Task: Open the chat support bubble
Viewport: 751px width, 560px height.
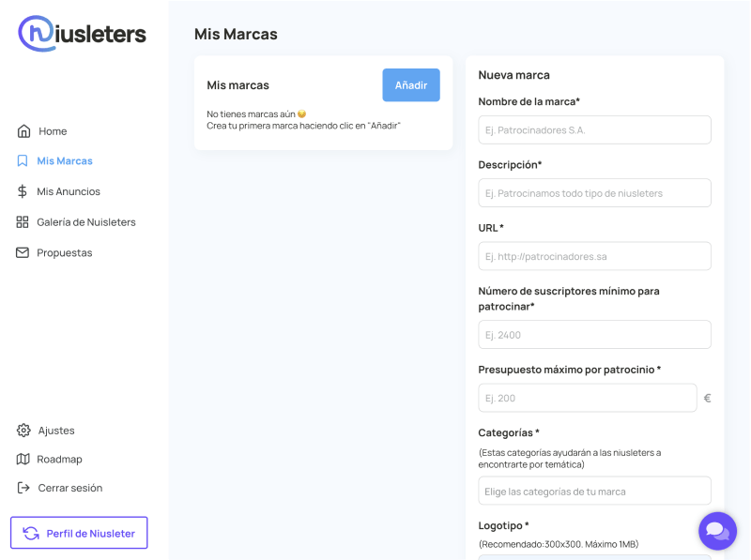Action: click(x=717, y=531)
